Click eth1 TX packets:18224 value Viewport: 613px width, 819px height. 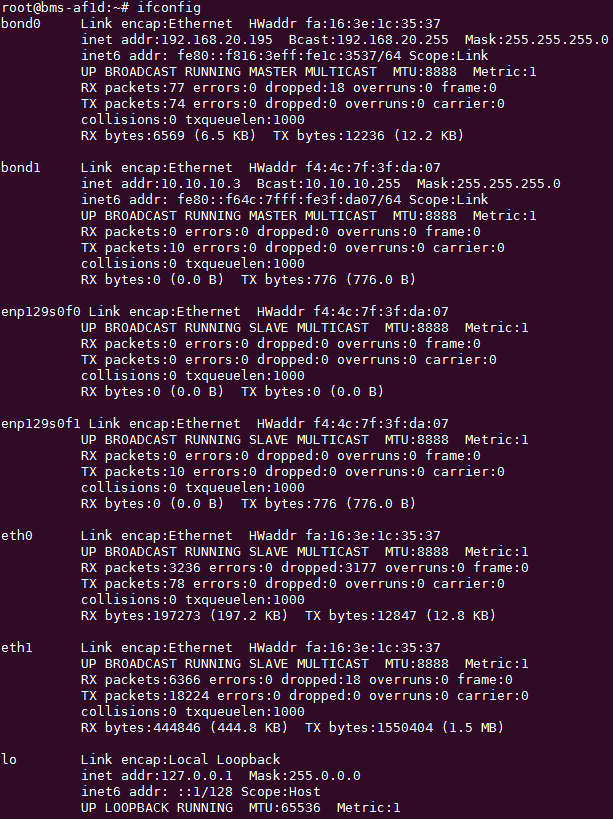145,696
